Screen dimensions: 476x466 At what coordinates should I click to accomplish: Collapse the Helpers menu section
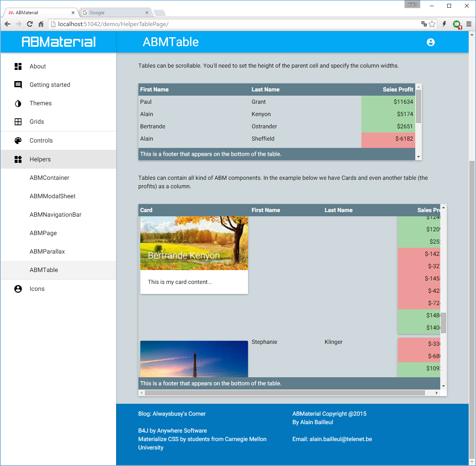58,159
